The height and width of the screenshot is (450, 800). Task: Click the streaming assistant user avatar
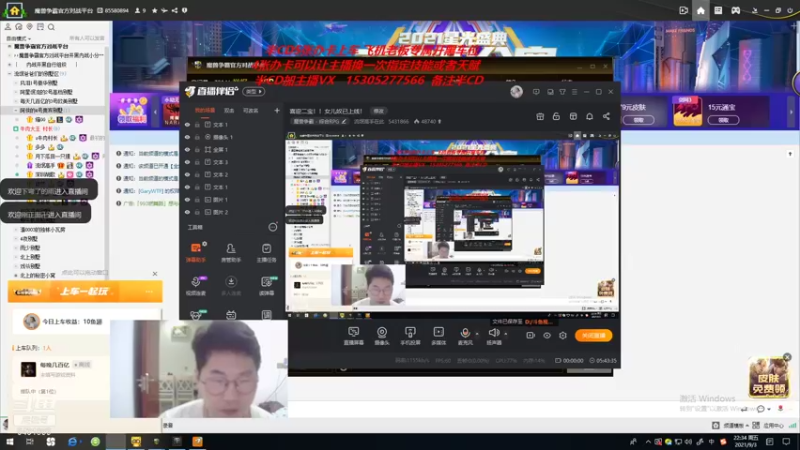point(516,92)
